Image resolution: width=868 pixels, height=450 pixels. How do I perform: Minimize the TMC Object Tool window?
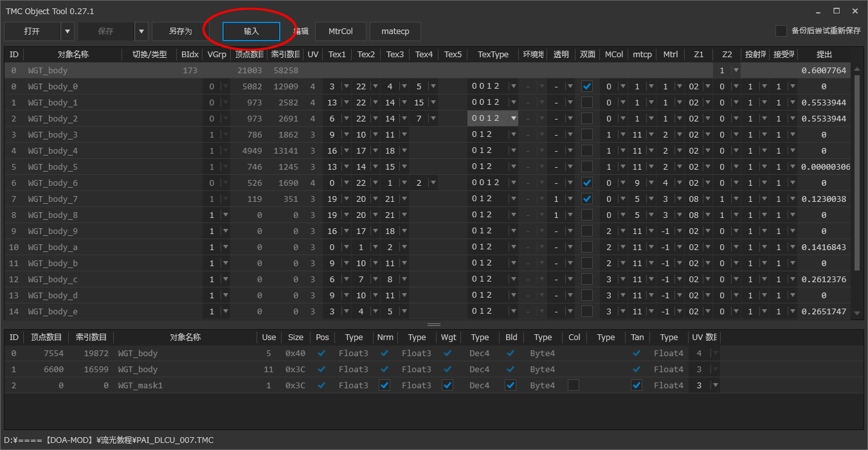(818, 12)
